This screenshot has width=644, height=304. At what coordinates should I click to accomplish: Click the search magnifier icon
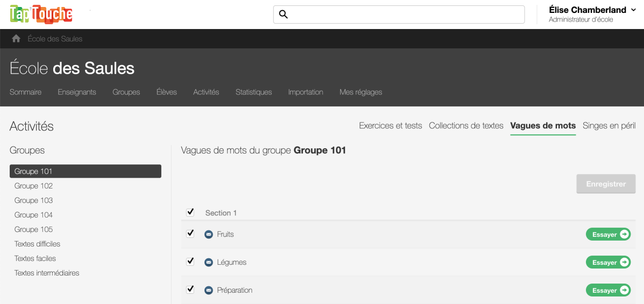(x=284, y=15)
